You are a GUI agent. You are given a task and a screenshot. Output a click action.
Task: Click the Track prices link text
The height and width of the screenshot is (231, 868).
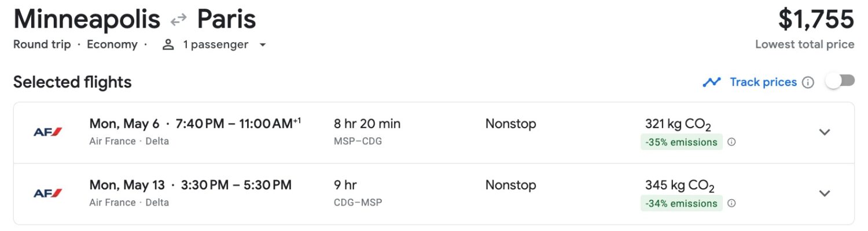(x=763, y=82)
